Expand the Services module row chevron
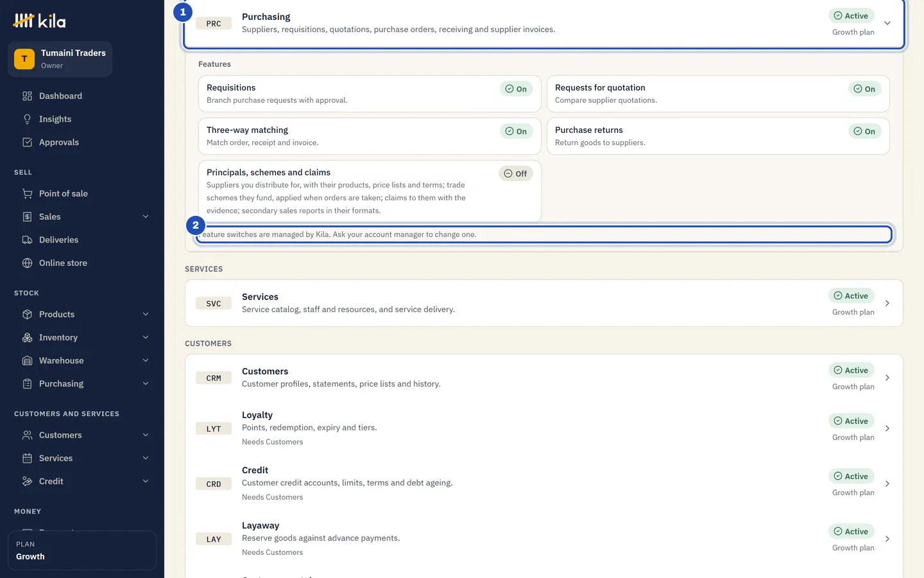The image size is (924, 578). click(887, 303)
